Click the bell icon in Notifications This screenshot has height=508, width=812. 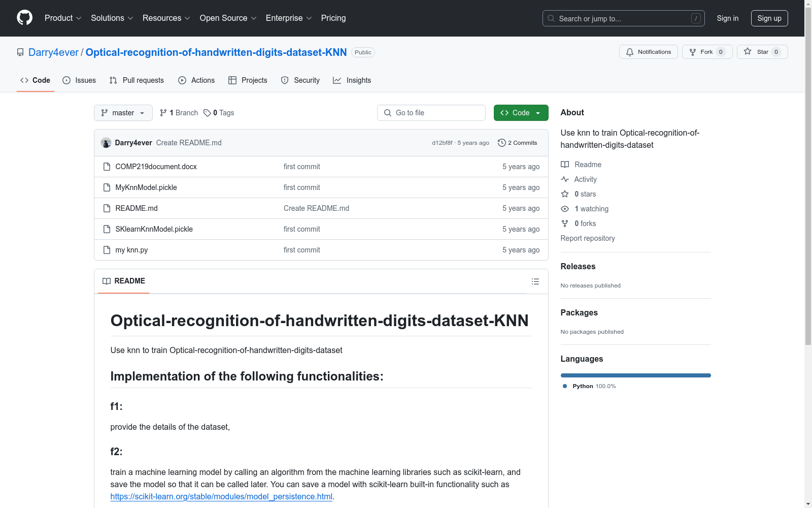[630, 52]
